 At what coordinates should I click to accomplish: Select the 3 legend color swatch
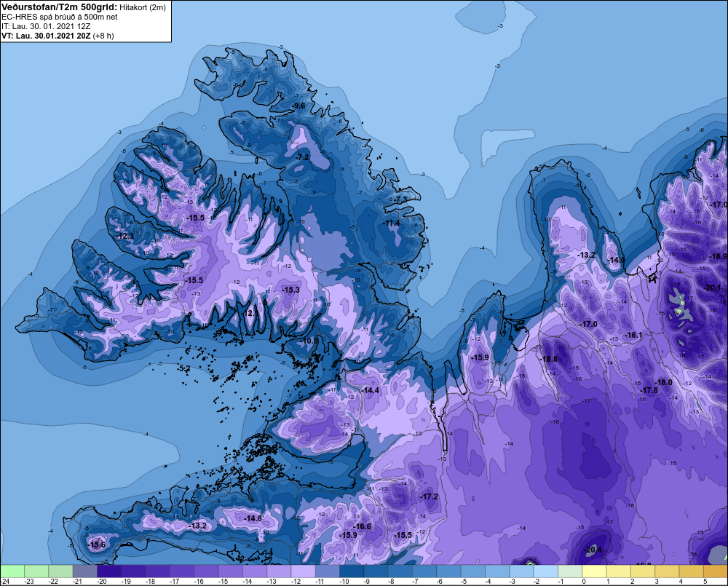click(667, 571)
